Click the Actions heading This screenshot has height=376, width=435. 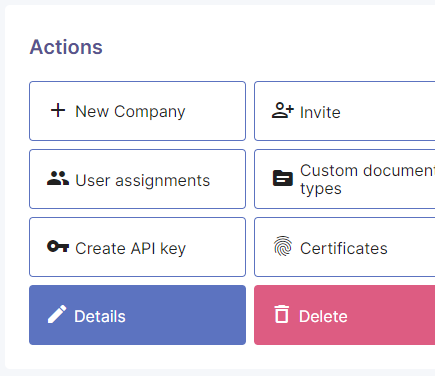pyautogui.click(x=66, y=47)
